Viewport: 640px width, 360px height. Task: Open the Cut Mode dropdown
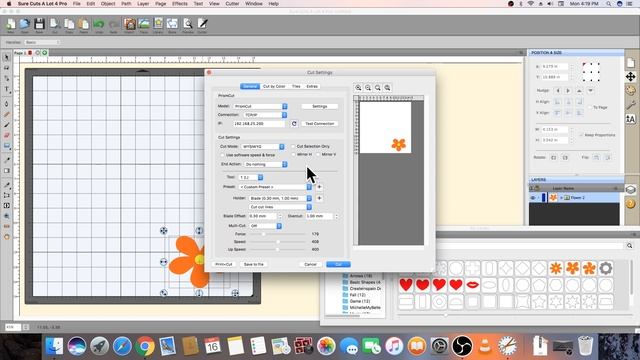(262, 147)
